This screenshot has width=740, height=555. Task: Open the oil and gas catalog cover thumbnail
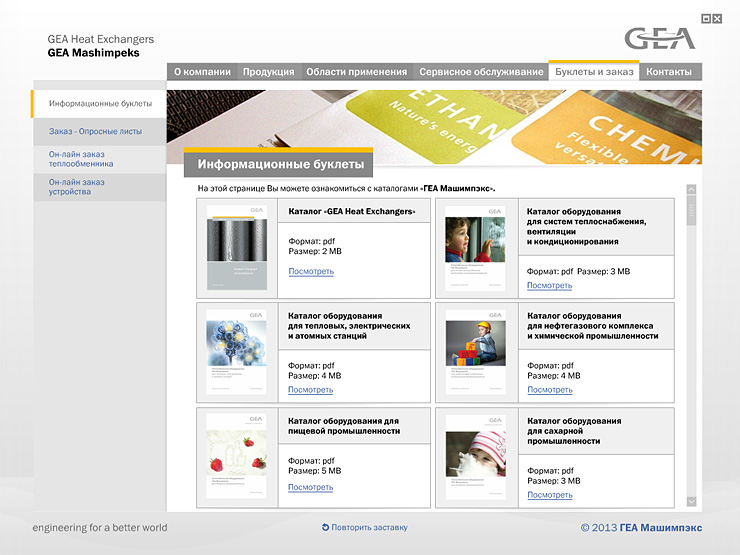(x=475, y=352)
